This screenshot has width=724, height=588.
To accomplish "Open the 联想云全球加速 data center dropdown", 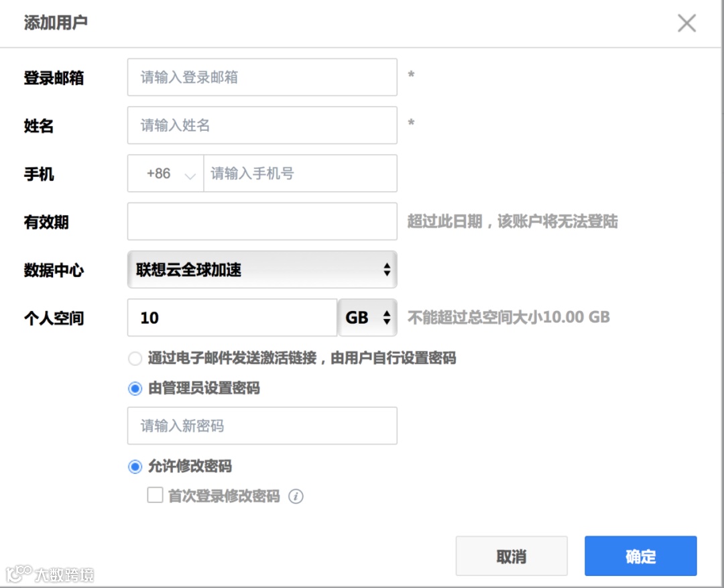I will click(262, 270).
